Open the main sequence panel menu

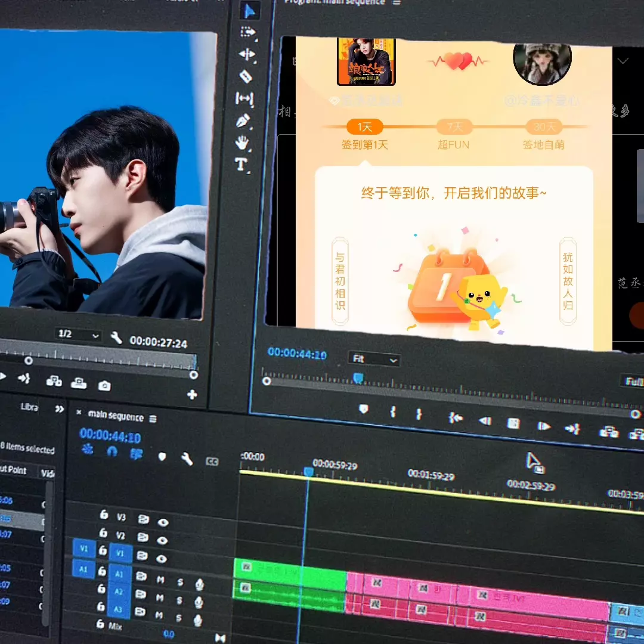[153, 419]
